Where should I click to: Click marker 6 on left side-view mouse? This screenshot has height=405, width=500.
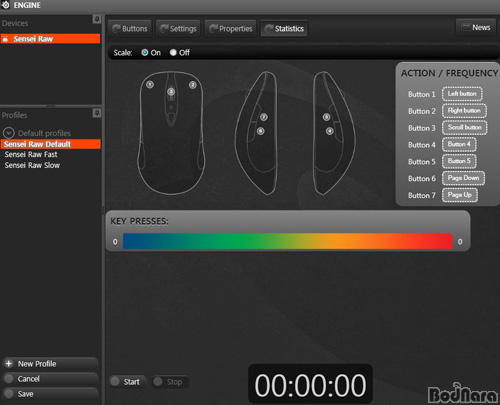coord(261,131)
